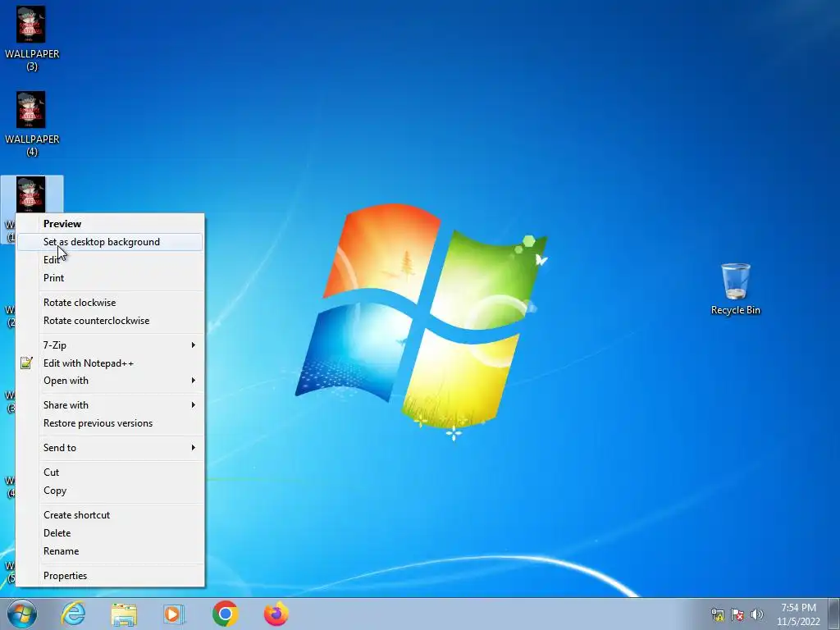
Task: Expand the Send to submenu
Action: 111,448
